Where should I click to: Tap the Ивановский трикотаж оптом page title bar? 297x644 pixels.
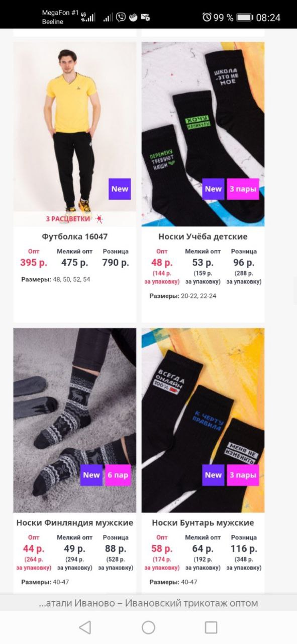pos(148,603)
